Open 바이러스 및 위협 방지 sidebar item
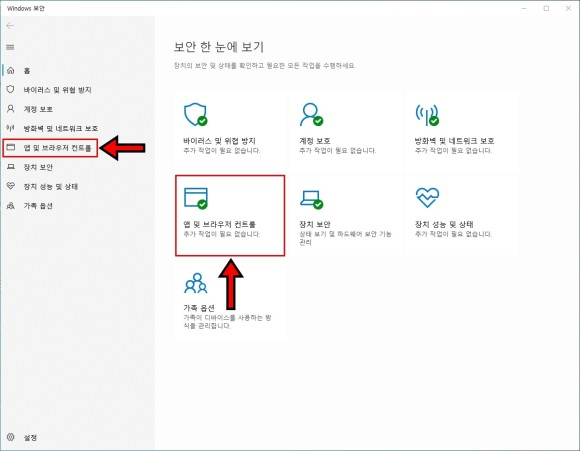This screenshot has width=580, height=451. pyautogui.click(x=57, y=90)
